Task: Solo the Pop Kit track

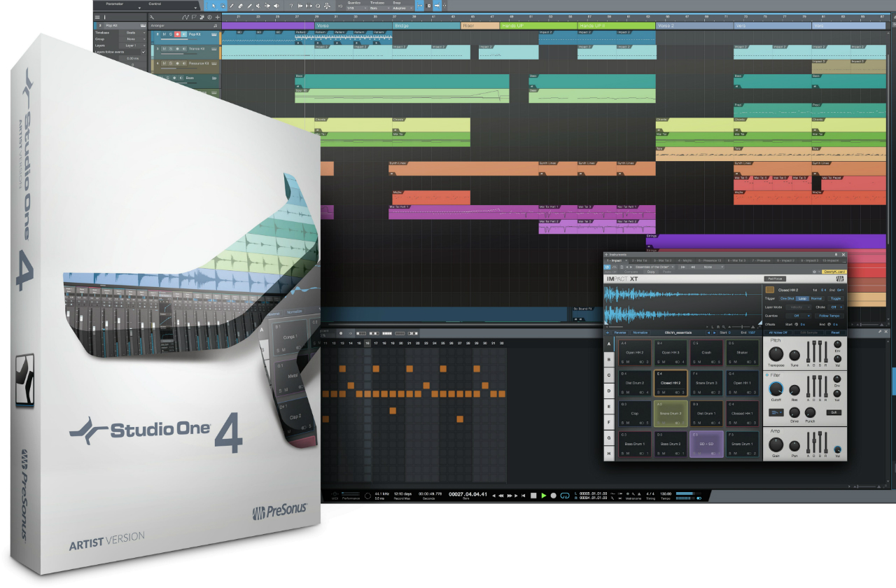Action: coord(171,34)
